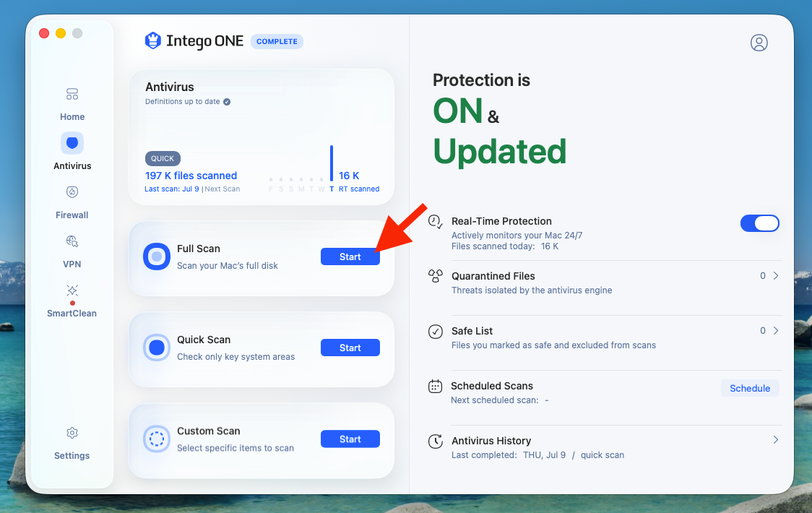Image resolution: width=812 pixels, height=513 pixels.
Task: Click the Antivirus History clock icon
Action: [436, 441]
